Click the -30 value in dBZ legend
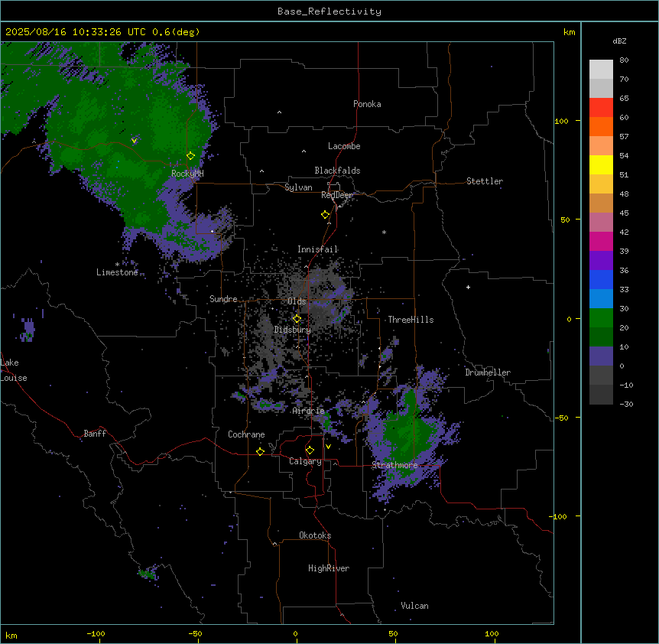The width and height of the screenshot is (659, 644). coord(626,404)
